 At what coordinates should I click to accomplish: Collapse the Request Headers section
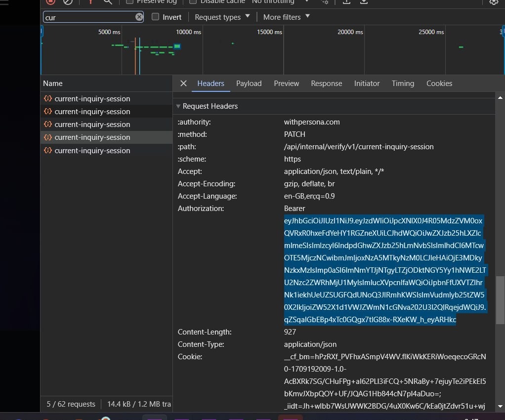[179, 106]
